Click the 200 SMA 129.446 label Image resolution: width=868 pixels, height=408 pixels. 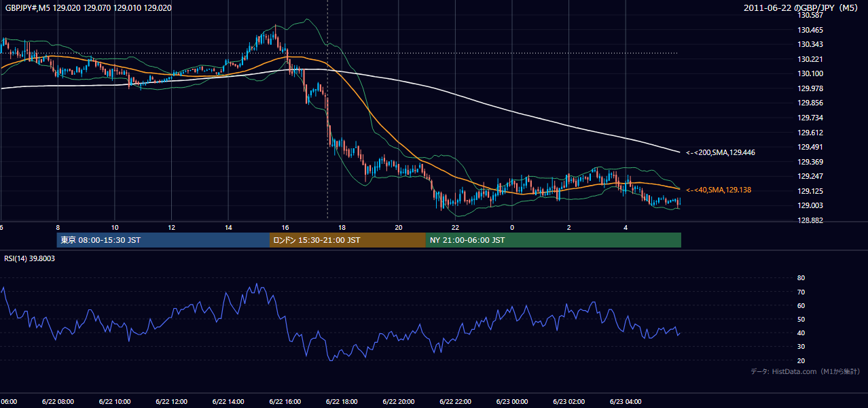pyautogui.click(x=720, y=152)
